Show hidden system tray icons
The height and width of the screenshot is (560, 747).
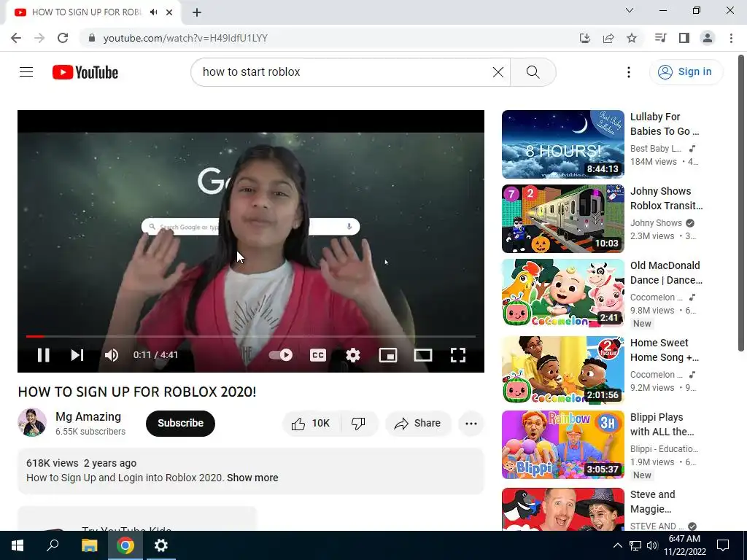(x=617, y=545)
